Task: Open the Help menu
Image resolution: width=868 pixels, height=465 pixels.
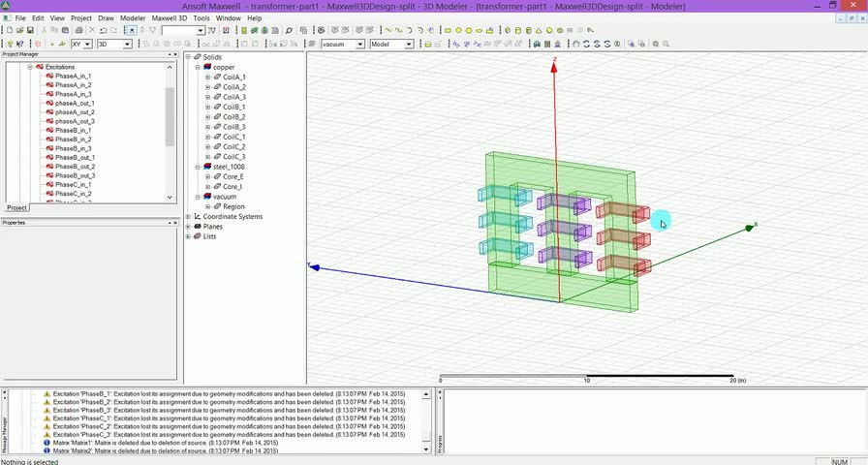Action: tap(254, 18)
